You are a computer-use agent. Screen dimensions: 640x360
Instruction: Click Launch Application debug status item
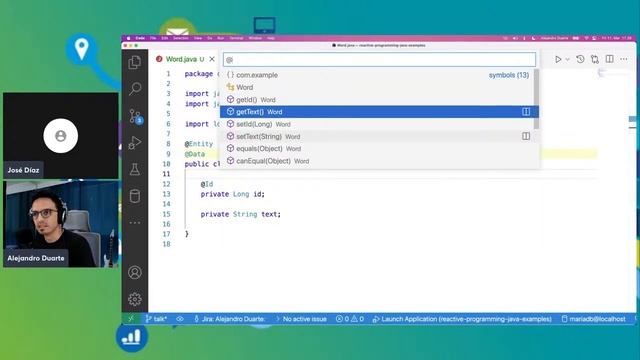[462, 319]
